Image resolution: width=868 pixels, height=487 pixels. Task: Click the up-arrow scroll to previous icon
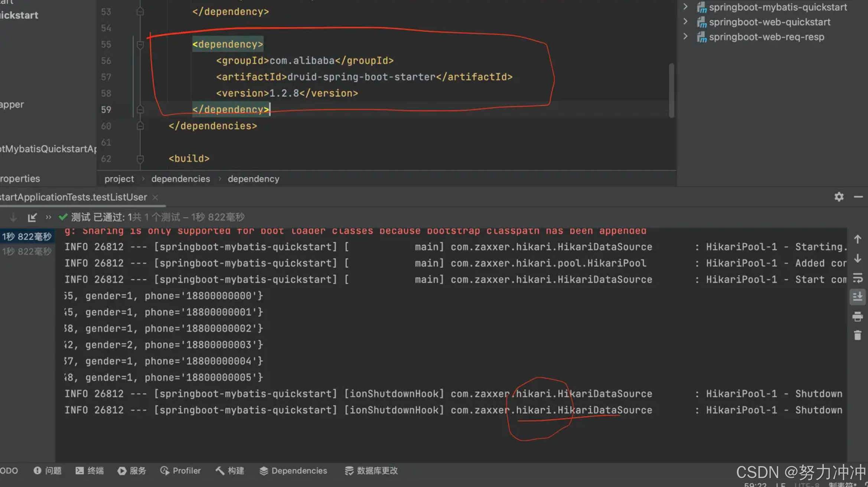click(857, 239)
